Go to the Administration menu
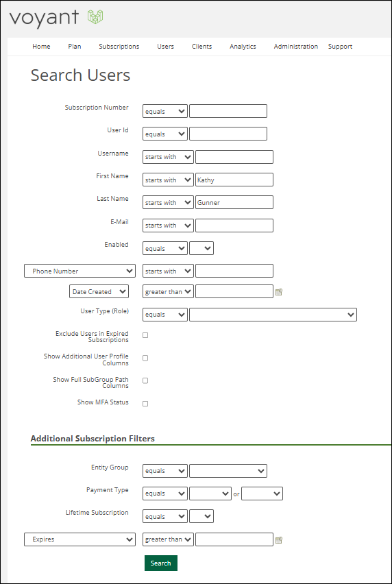Image resolution: width=392 pixels, height=584 pixels. (x=296, y=47)
